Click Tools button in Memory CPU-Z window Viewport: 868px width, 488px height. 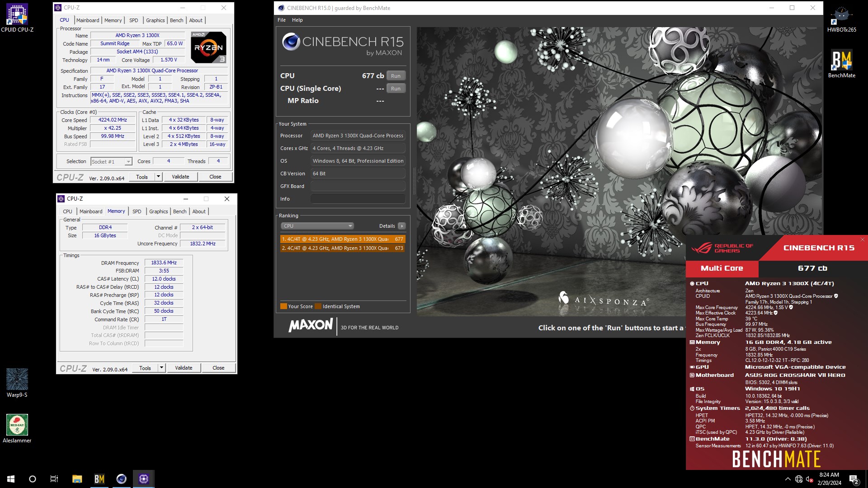pos(145,368)
